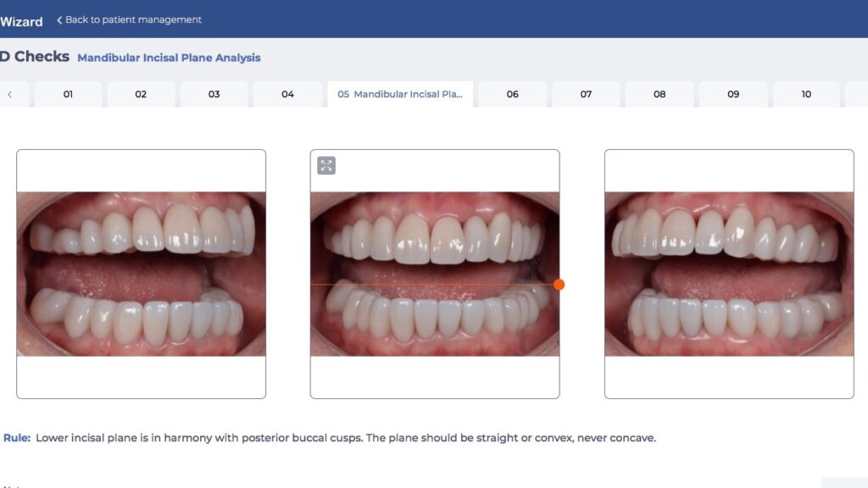Select the right-side teeth photo
The width and height of the screenshot is (868, 488).
click(729, 274)
